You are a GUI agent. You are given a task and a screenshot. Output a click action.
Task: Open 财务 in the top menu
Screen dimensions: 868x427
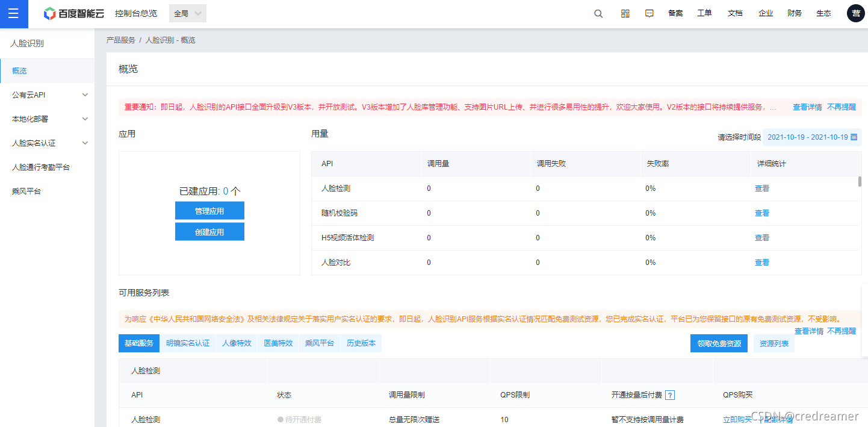[795, 13]
